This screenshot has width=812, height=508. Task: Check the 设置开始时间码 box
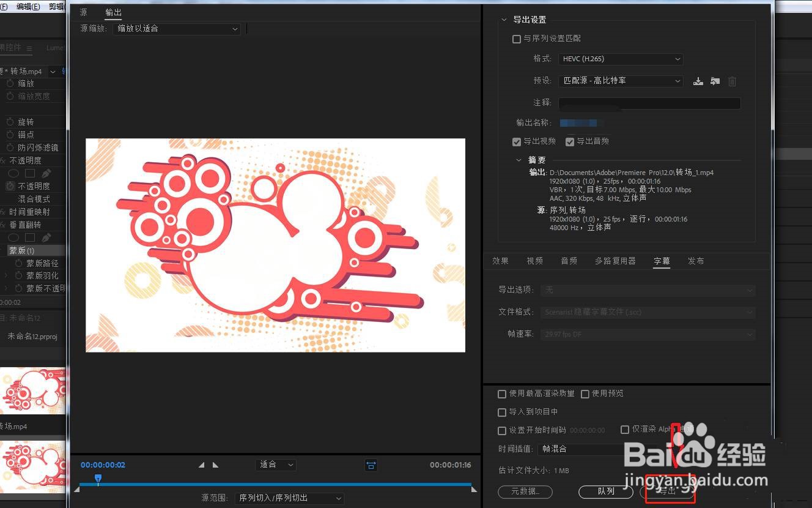click(502, 430)
